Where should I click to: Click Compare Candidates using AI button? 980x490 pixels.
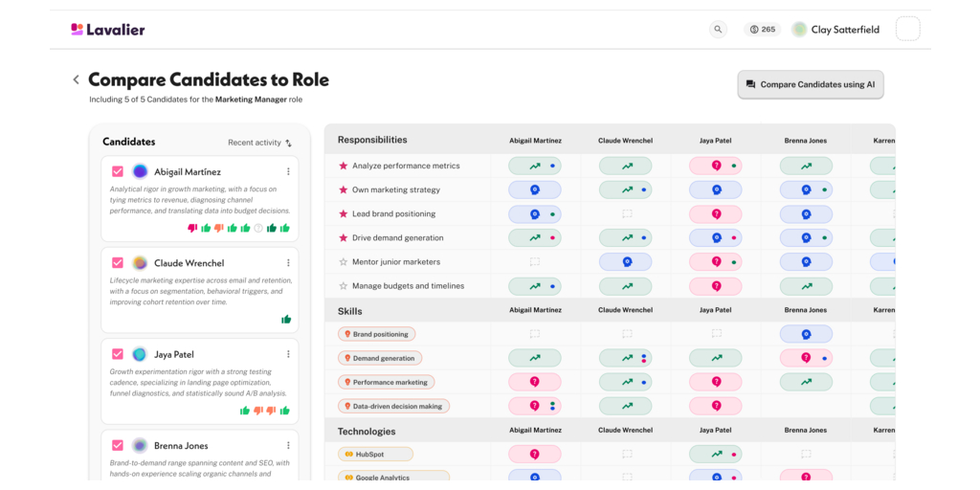point(811,84)
